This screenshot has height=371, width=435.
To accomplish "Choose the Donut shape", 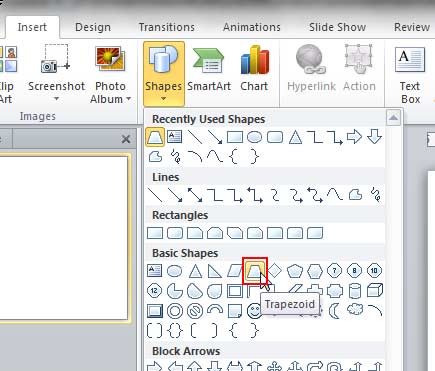I will (x=175, y=311).
